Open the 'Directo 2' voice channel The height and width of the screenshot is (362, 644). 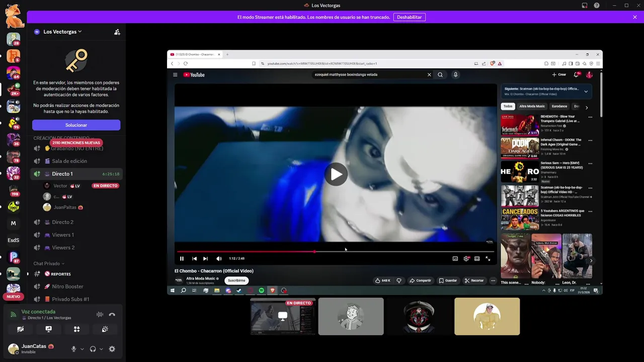tap(75, 222)
